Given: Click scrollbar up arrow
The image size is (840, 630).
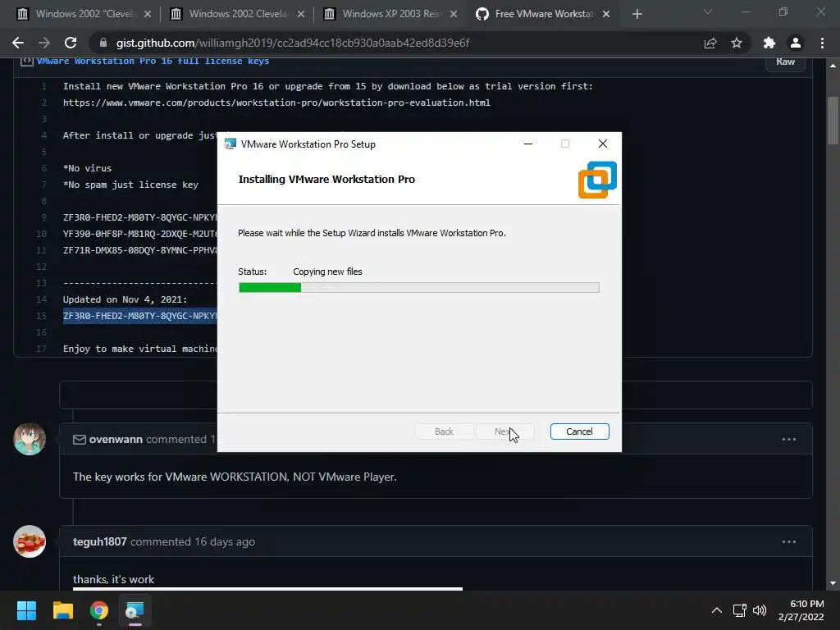Looking at the screenshot, I should [x=833, y=66].
